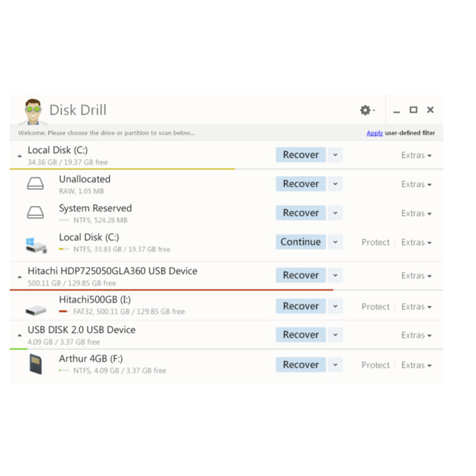Open recover options dropdown for Hitachi500GB (I:)
Image resolution: width=476 pixels, height=476 pixels.
pos(335,306)
